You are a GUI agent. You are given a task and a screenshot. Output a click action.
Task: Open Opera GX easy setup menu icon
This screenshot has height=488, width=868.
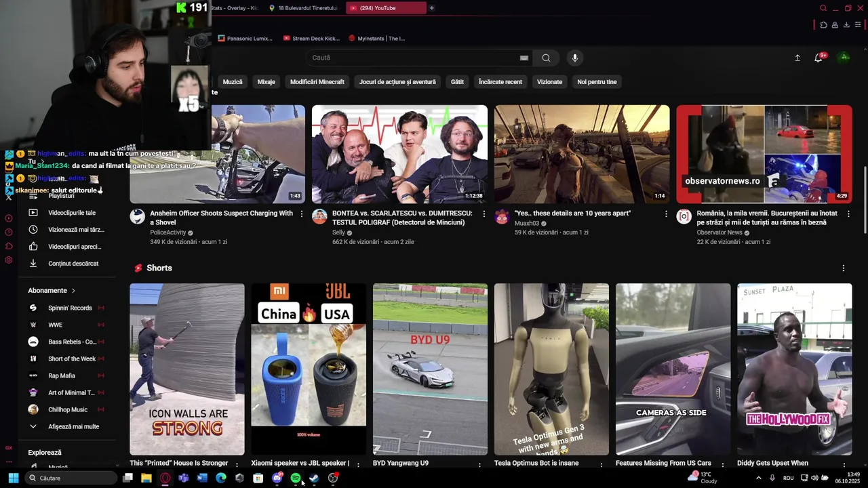[x=858, y=25]
